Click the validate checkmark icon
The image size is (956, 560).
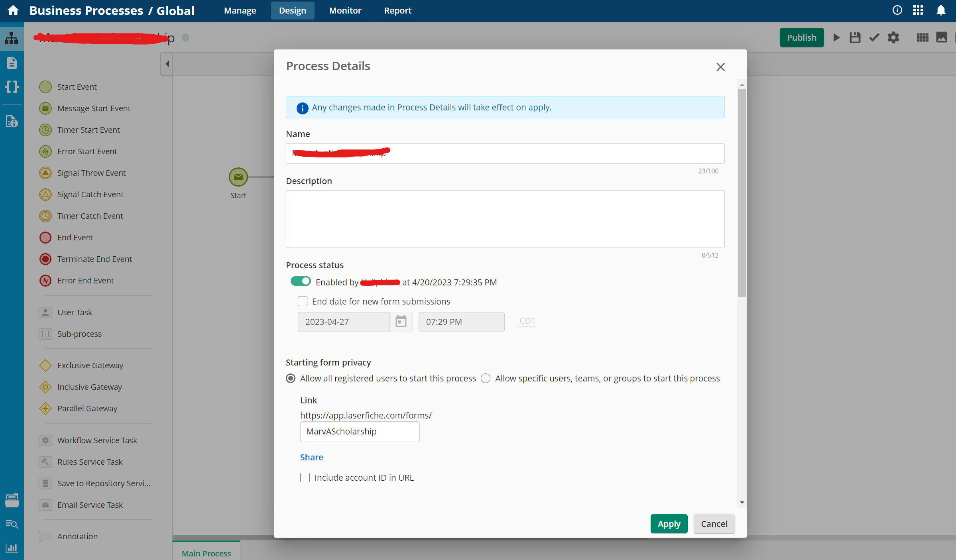(x=874, y=37)
